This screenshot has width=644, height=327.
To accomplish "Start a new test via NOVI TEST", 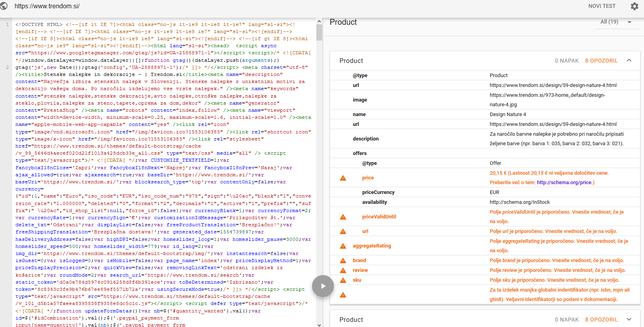I will [602, 6].
